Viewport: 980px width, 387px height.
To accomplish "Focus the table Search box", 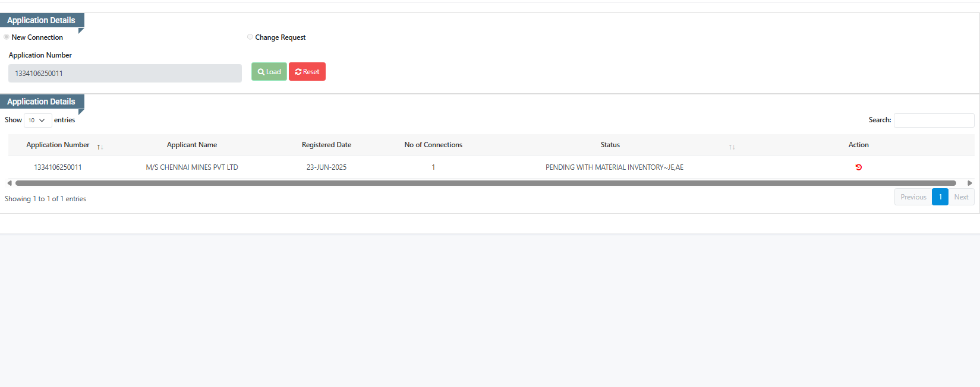I will [x=934, y=120].
